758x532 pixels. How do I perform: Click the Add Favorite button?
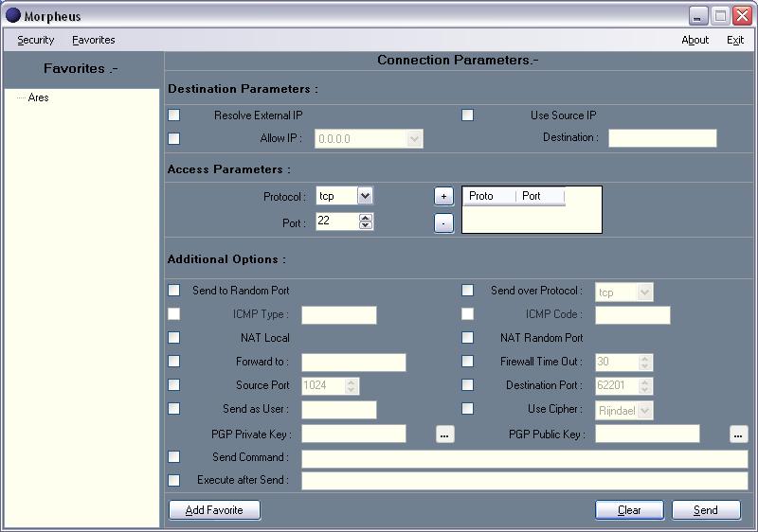tap(214, 510)
